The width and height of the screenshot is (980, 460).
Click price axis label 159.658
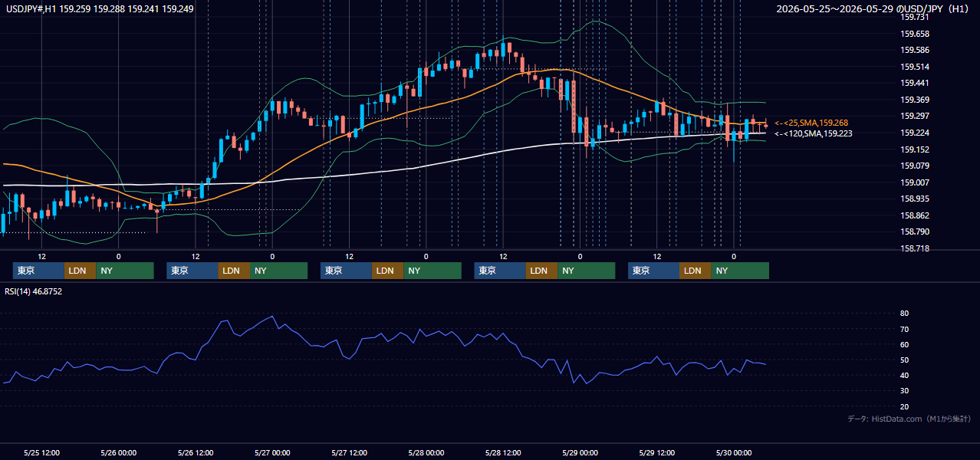[x=915, y=34]
